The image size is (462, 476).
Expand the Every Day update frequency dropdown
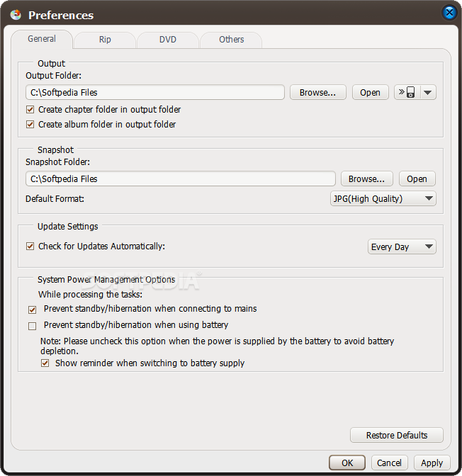[402, 246]
